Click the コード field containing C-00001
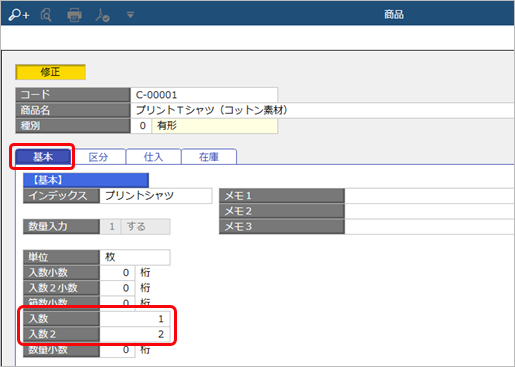 204,95
